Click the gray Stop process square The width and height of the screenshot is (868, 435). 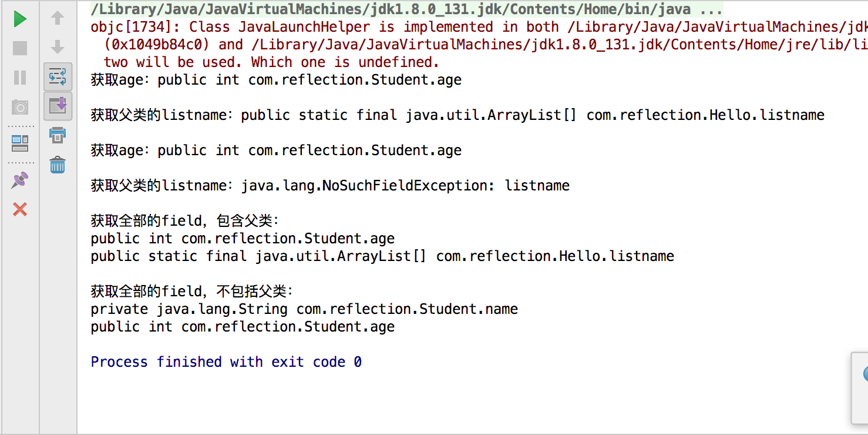pos(20,48)
